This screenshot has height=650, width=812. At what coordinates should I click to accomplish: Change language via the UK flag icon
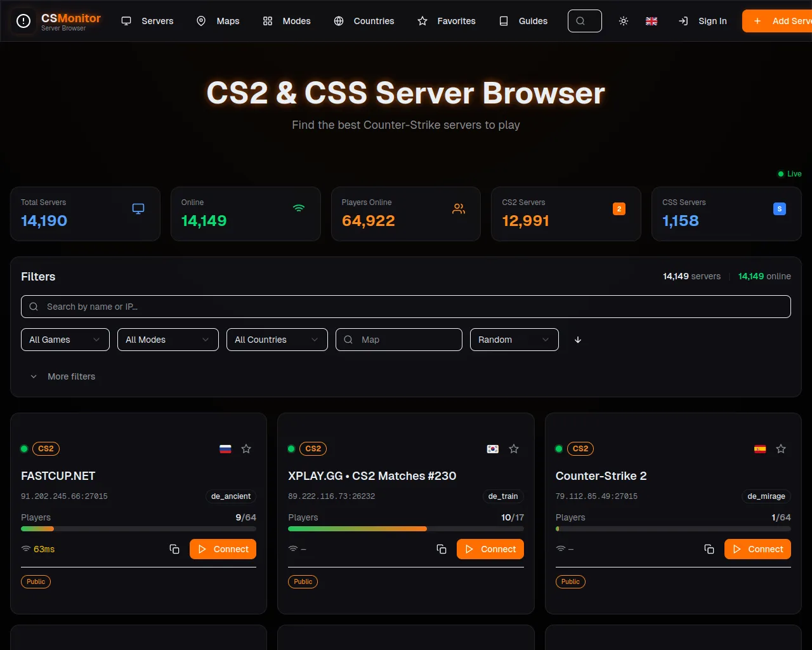point(652,21)
